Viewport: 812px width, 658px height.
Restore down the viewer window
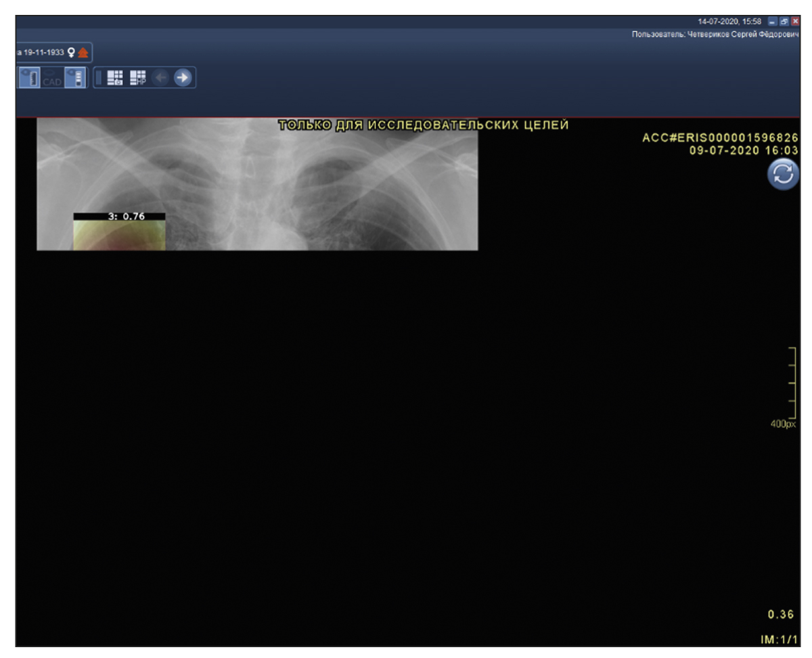(x=784, y=22)
